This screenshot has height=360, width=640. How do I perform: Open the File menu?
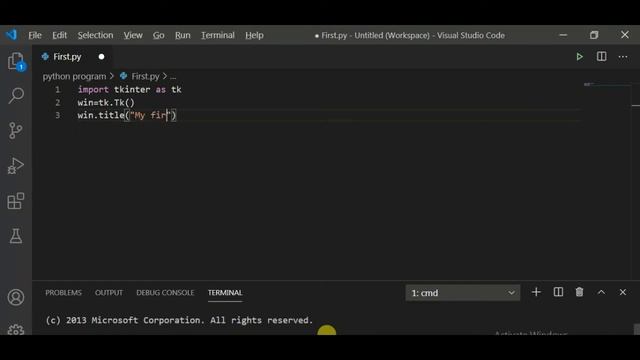point(35,36)
